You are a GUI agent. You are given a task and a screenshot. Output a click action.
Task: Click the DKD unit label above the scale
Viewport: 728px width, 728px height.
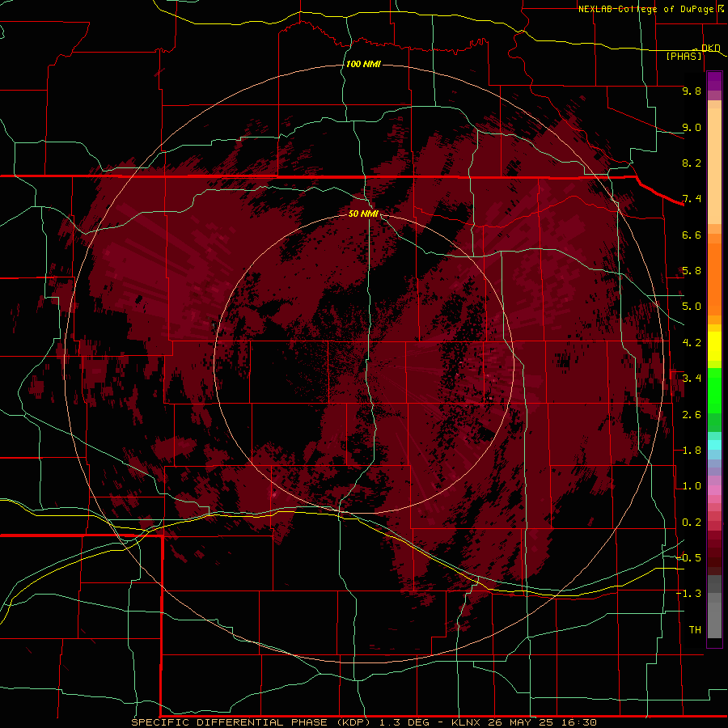tap(711, 48)
